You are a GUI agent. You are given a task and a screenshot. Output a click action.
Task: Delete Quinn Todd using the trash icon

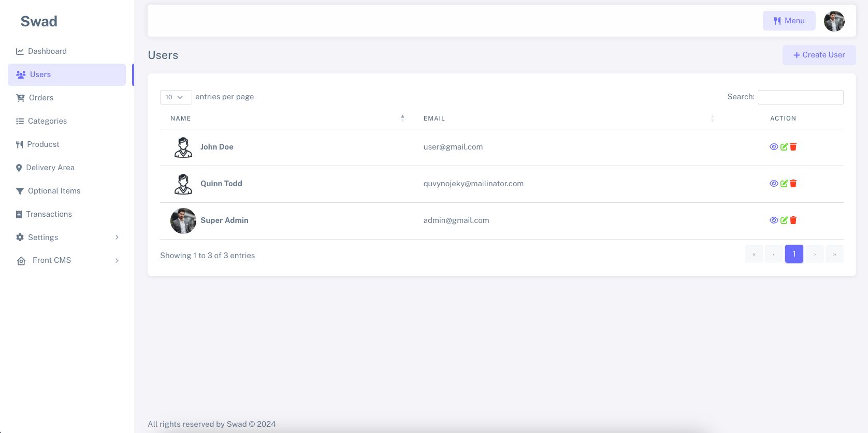[x=793, y=184]
